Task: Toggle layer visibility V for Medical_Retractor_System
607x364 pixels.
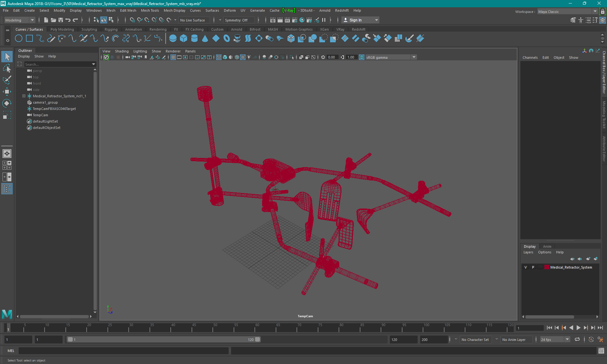Action: point(526,267)
